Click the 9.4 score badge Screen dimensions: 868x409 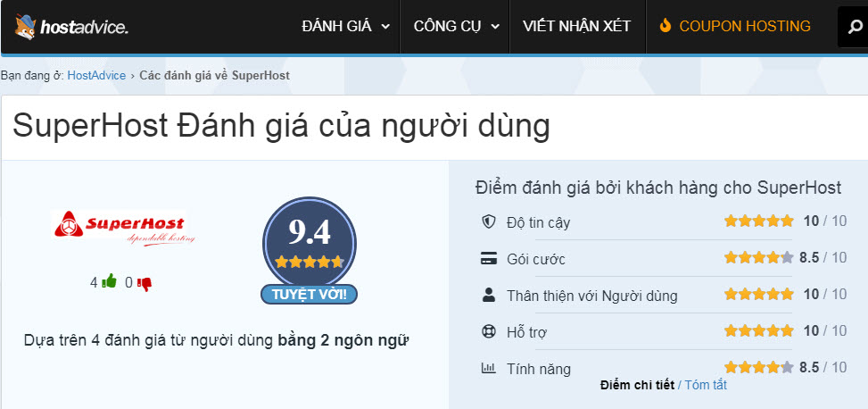click(x=309, y=243)
